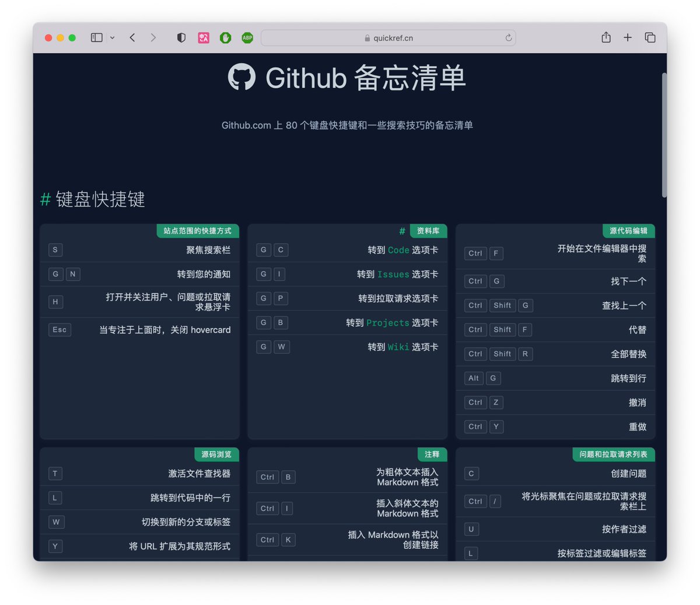Open the ABP Adblock Plus extension
Image resolution: width=700 pixels, height=605 pixels.
coord(247,37)
